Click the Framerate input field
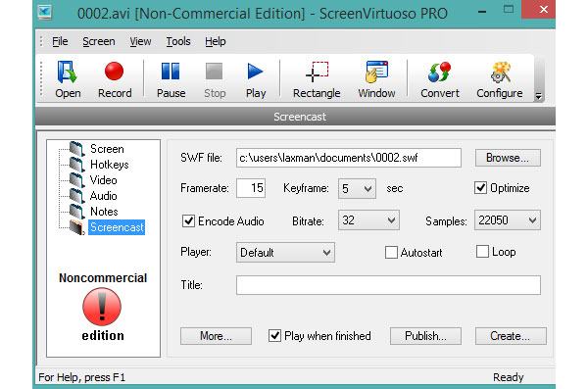 pos(251,188)
